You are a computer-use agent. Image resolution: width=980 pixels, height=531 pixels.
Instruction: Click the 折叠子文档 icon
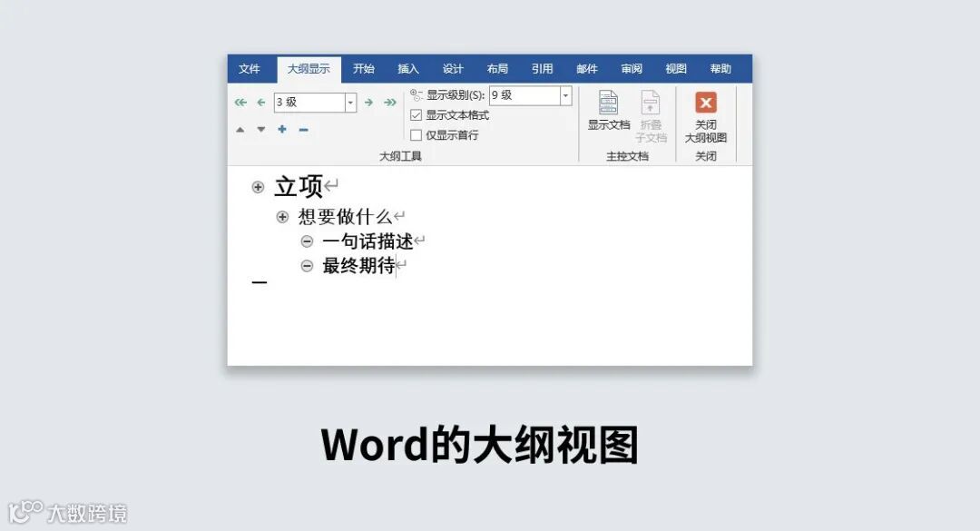[x=651, y=102]
